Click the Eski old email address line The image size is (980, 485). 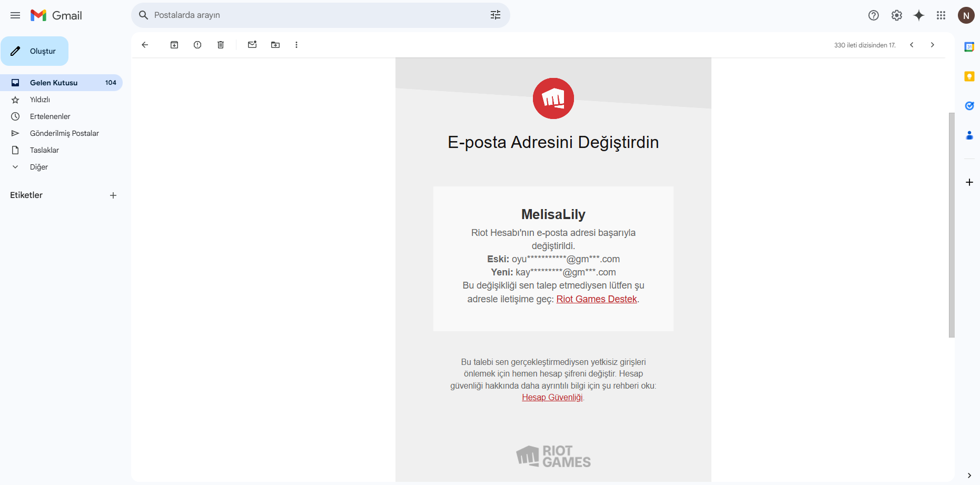(553, 259)
